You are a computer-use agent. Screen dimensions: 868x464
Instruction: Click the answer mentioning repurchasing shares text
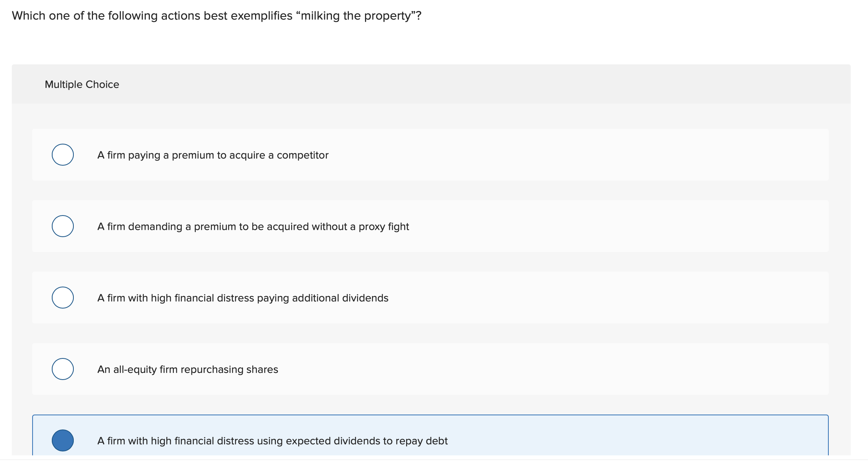[188, 369]
